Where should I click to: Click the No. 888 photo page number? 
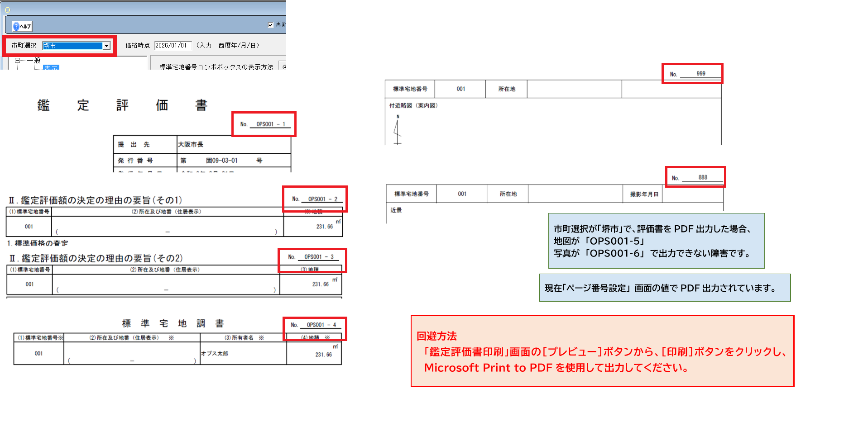click(702, 178)
